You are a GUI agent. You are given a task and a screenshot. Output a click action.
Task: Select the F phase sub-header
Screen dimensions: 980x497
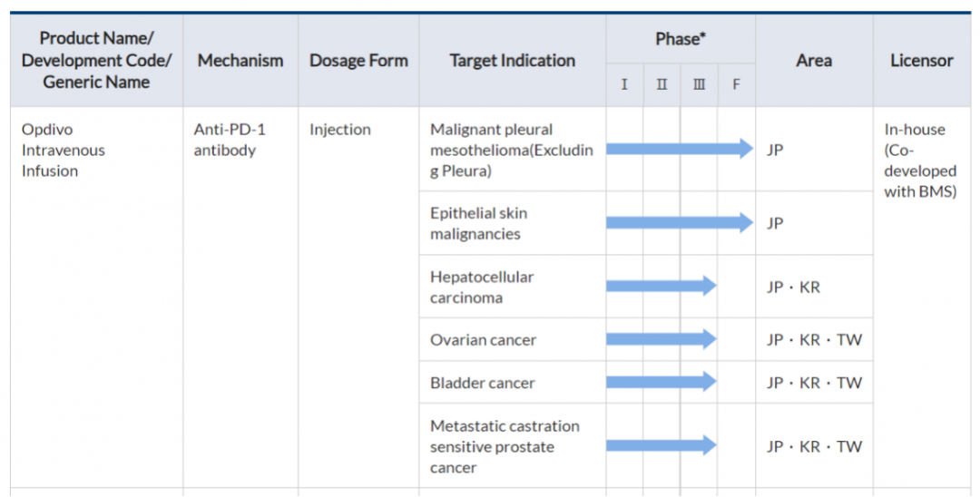coord(736,84)
